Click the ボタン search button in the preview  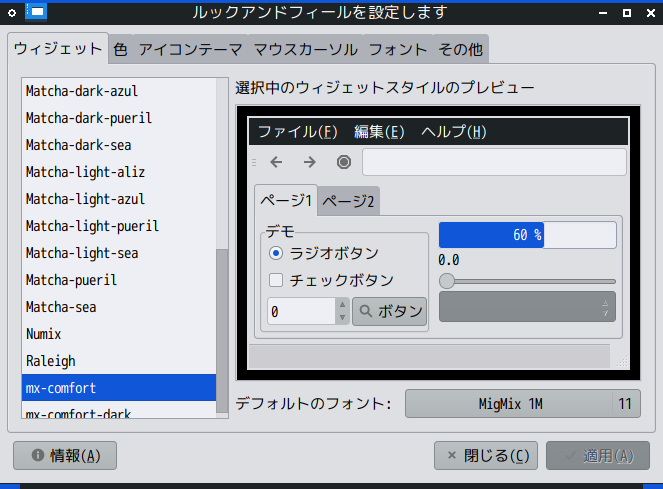point(389,311)
